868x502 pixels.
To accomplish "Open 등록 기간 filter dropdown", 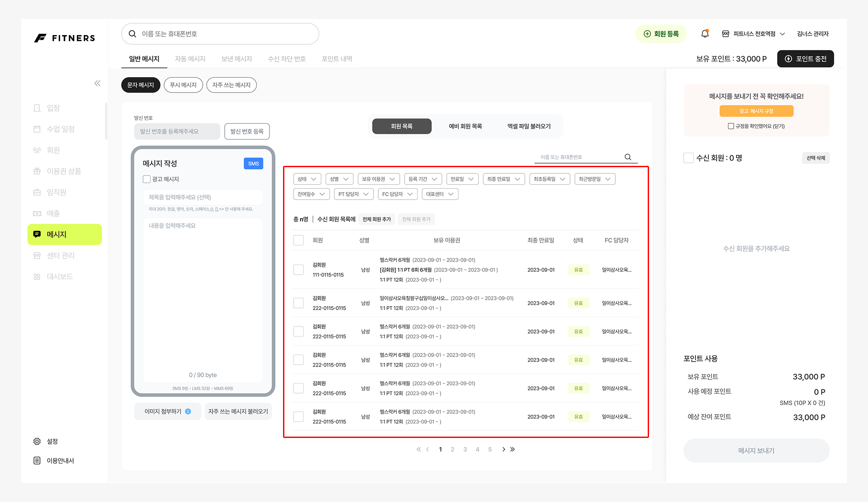I will pos(423,179).
